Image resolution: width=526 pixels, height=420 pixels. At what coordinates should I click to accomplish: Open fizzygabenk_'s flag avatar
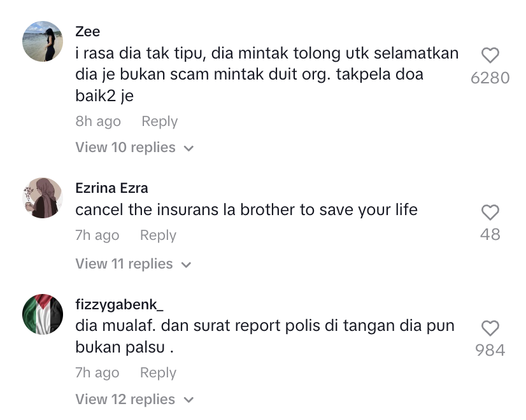(43, 314)
